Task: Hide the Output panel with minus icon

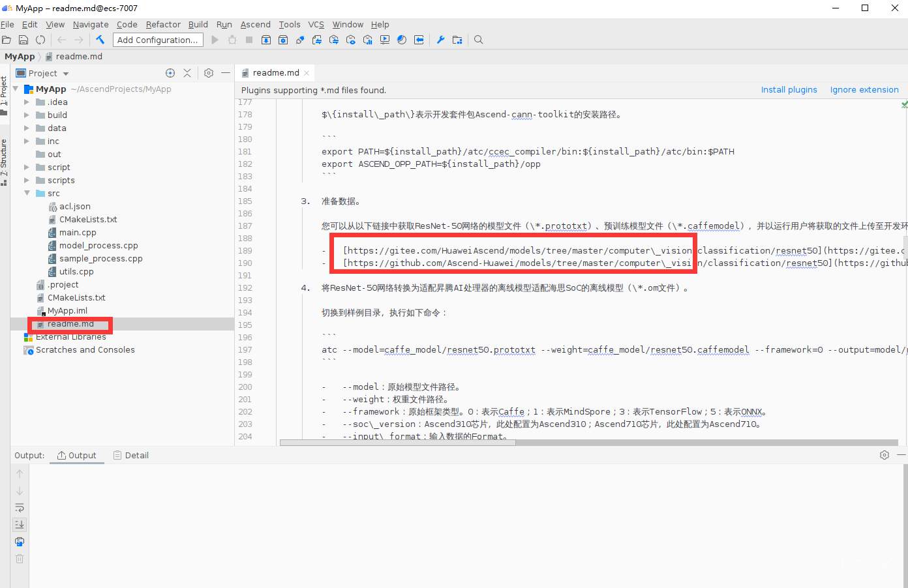Action: click(x=901, y=455)
